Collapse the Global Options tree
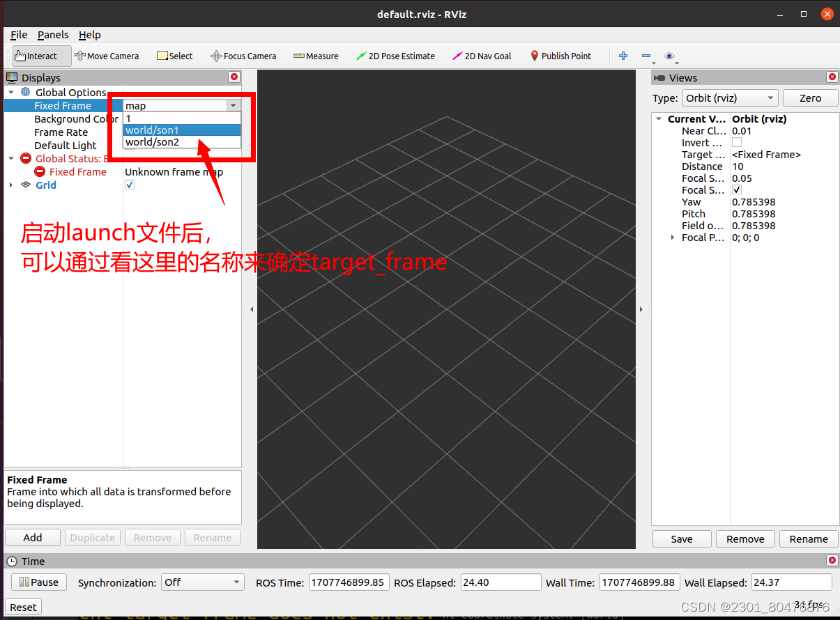This screenshot has height=620, width=840. pos(11,92)
